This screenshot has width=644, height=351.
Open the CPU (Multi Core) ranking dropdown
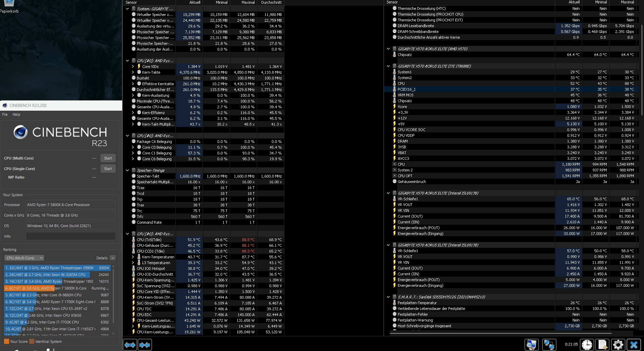coord(24,258)
